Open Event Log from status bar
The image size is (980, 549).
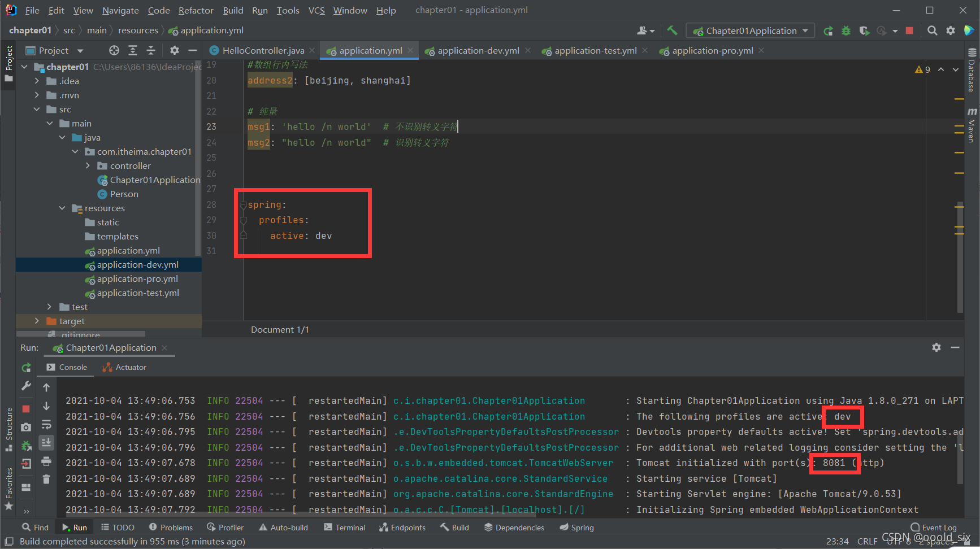pyautogui.click(x=934, y=528)
